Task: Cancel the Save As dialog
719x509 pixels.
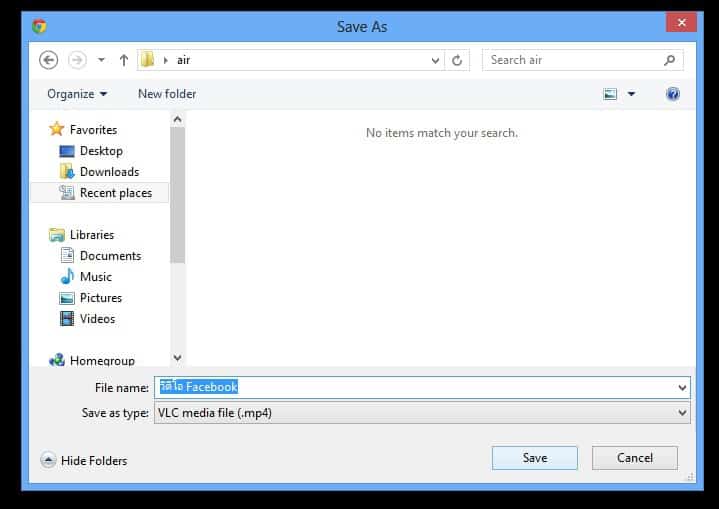Action: tap(634, 458)
